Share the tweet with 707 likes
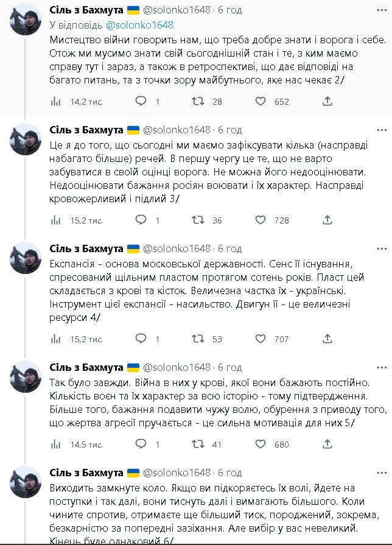The width and height of the screenshot is (392, 545). click(x=327, y=339)
